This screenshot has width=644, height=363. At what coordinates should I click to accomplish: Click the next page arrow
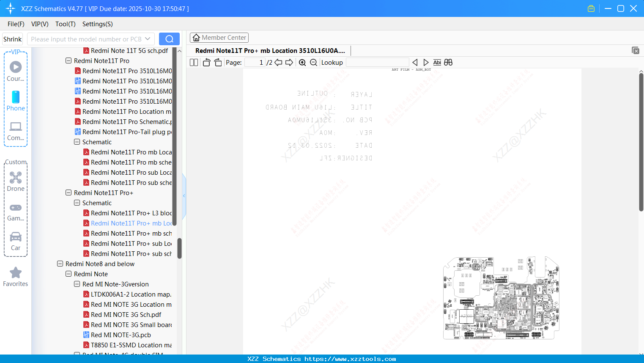click(x=289, y=62)
